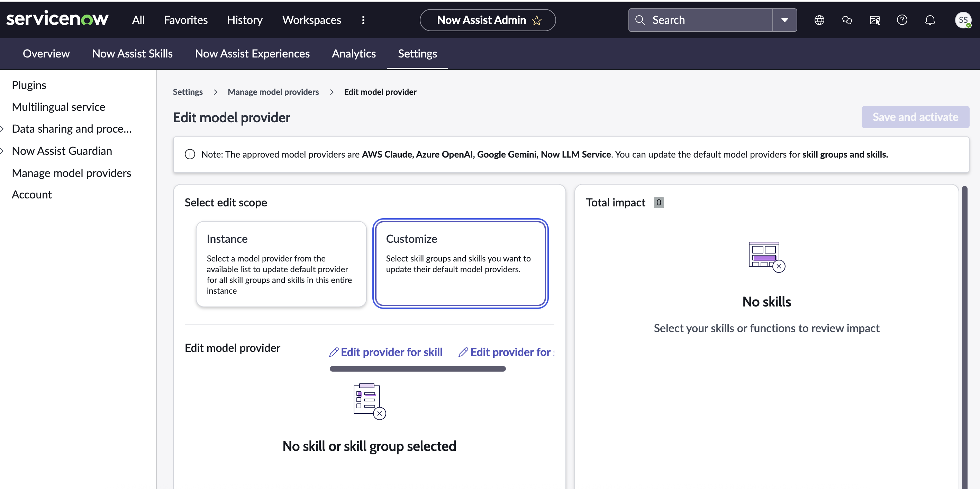Switch to the Now Assist Skills tab

[x=132, y=54]
